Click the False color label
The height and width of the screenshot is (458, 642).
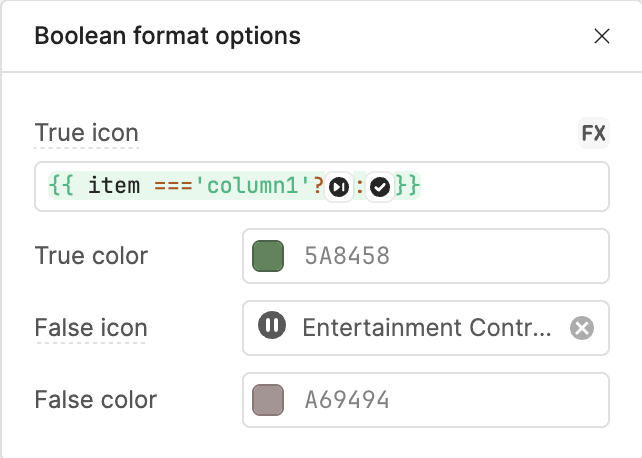pos(96,400)
